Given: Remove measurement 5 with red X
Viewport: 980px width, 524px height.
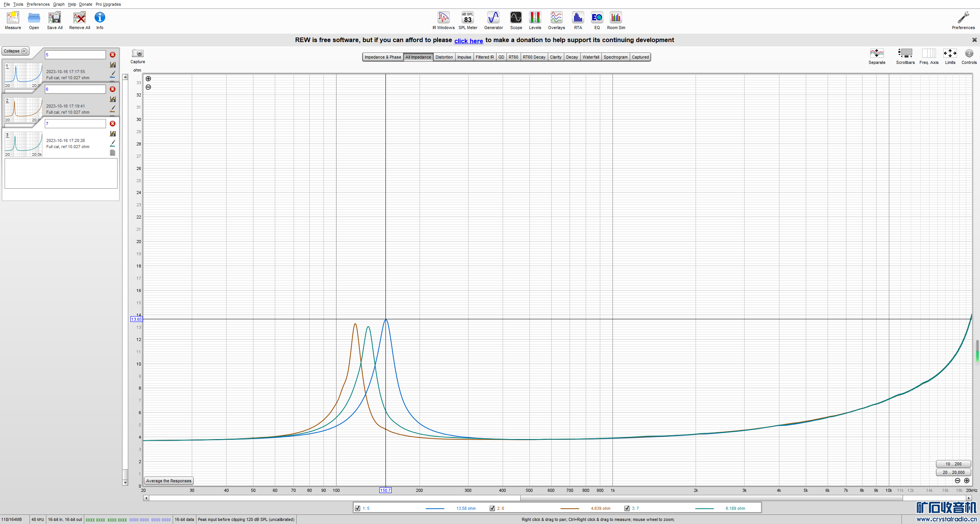Looking at the screenshot, I should click(x=113, y=55).
